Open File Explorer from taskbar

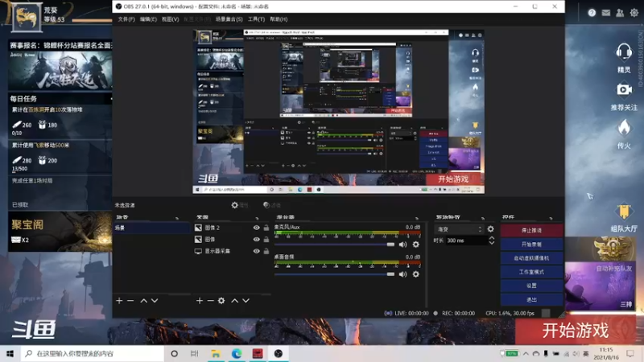click(216, 353)
